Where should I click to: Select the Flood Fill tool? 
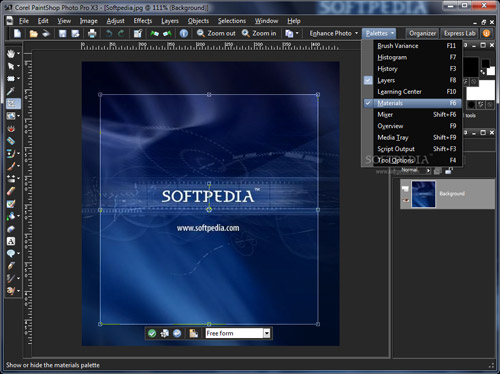pos(11,216)
